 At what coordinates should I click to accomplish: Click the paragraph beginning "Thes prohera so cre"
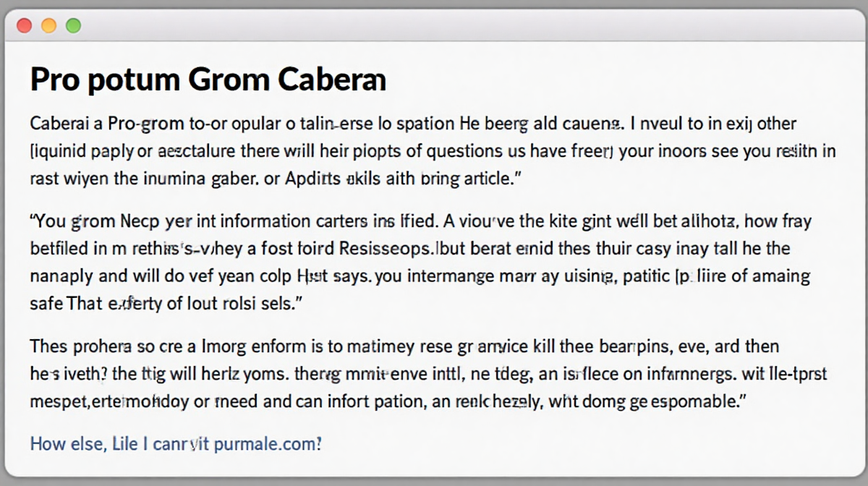[428, 375]
